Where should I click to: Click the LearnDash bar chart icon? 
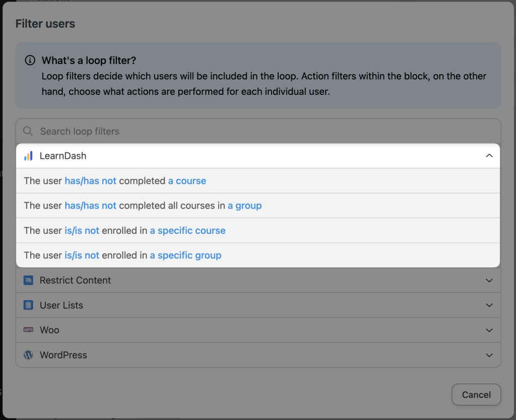point(28,155)
